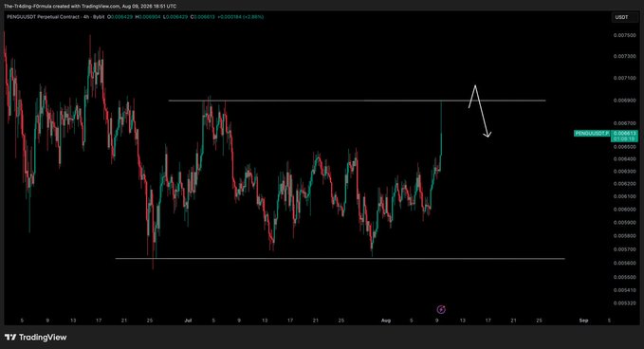Viewport: 644px width, 349px height.
Task: Click the TradingView logo
Action: [x=36, y=337]
